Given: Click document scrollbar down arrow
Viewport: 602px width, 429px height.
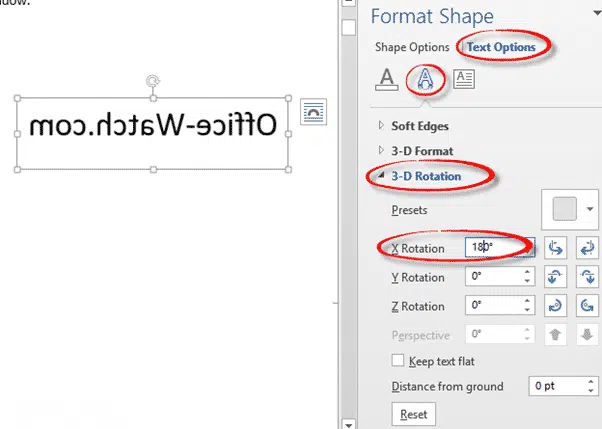Looking at the screenshot, I should (x=349, y=424).
